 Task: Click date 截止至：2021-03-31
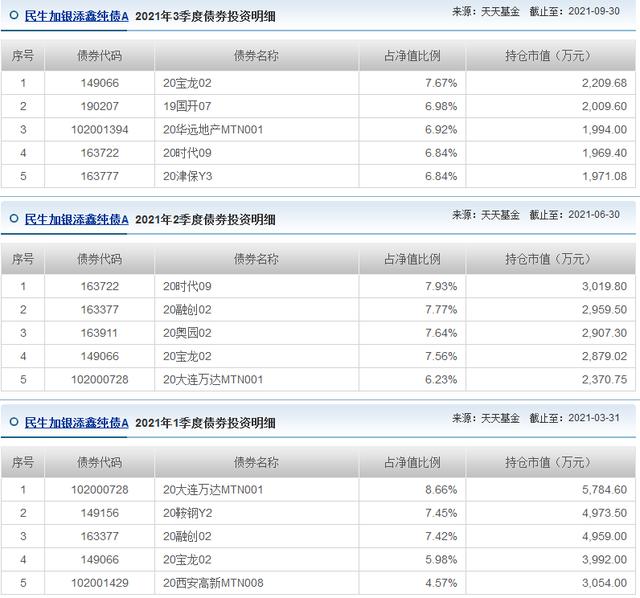[574, 418]
